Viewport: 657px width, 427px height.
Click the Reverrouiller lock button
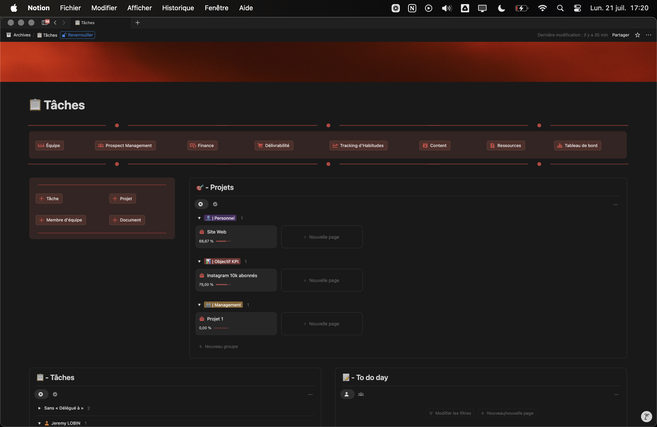(x=78, y=35)
